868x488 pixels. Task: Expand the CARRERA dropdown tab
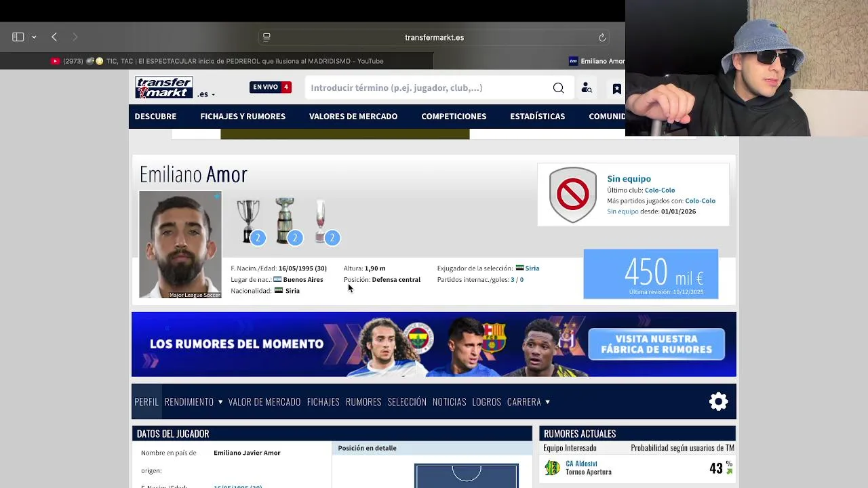(x=528, y=402)
